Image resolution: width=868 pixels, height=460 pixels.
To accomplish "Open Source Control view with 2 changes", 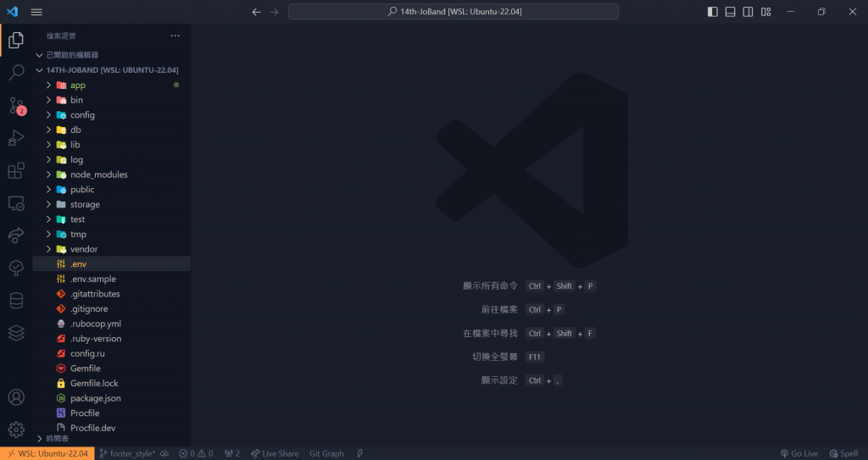I will [16, 105].
